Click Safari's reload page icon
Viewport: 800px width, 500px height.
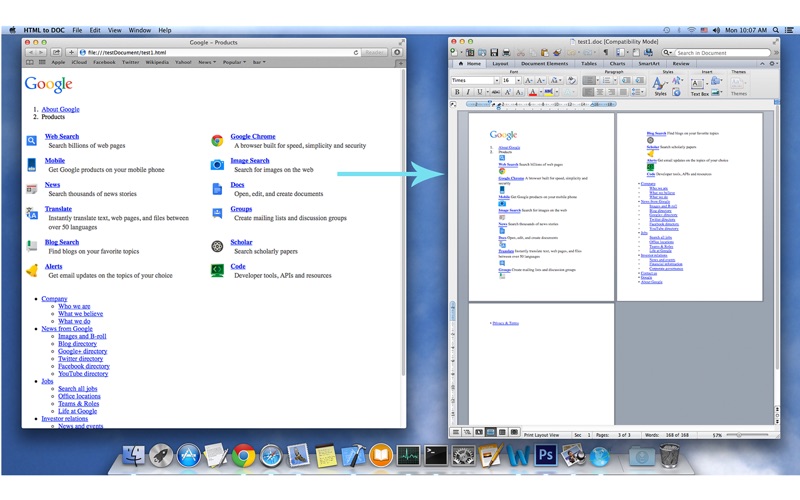356,52
